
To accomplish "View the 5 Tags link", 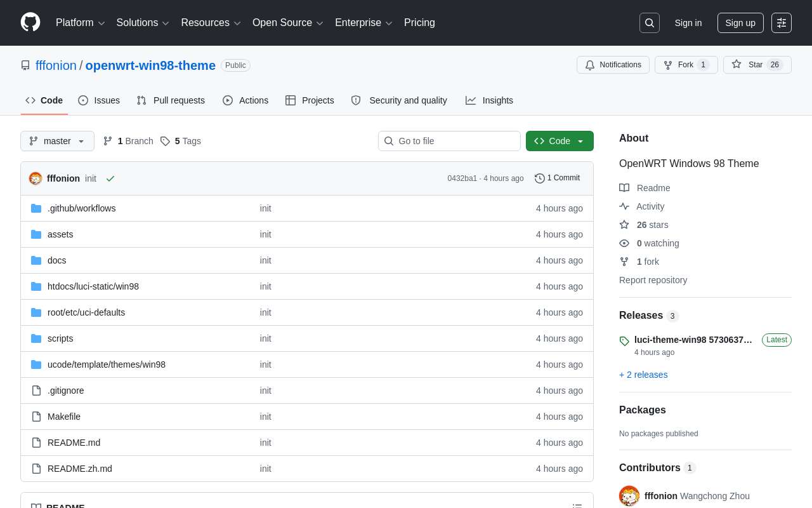I will click(x=181, y=141).
